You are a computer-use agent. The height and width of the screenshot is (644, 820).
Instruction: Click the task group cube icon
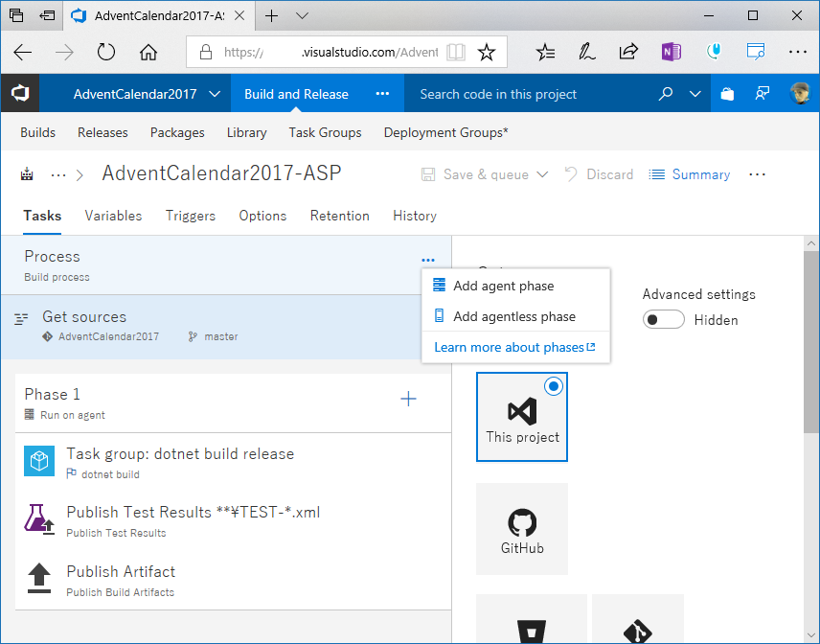(39, 461)
